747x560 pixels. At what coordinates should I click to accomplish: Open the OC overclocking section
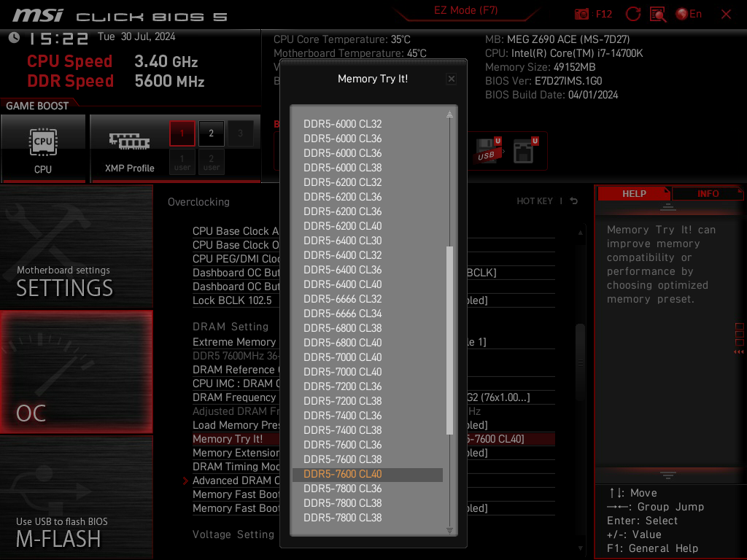(76, 373)
